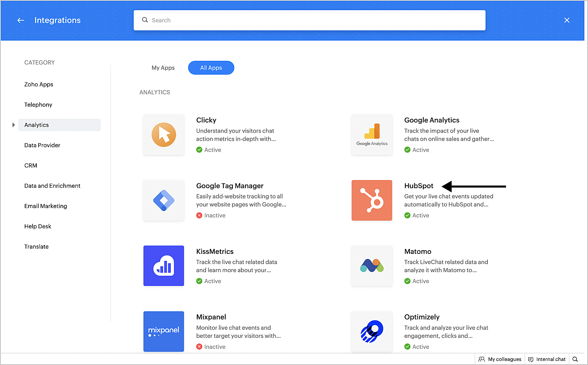Screen dimensions: 588x365
Task: Open the Google Tag Manager icon
Action: click(x=164, y=200)
